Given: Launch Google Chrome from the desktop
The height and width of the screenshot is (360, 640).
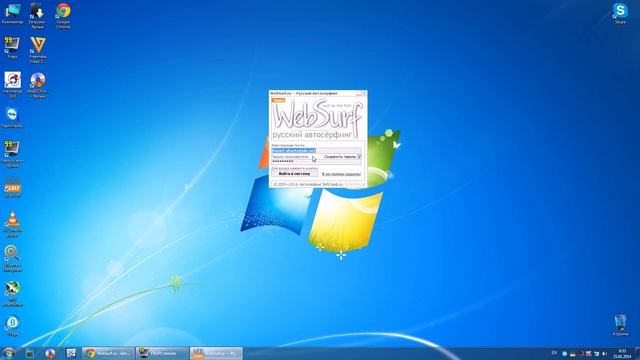Looking at the screenshot, I should pyautogui.click(x=63, y=16).
